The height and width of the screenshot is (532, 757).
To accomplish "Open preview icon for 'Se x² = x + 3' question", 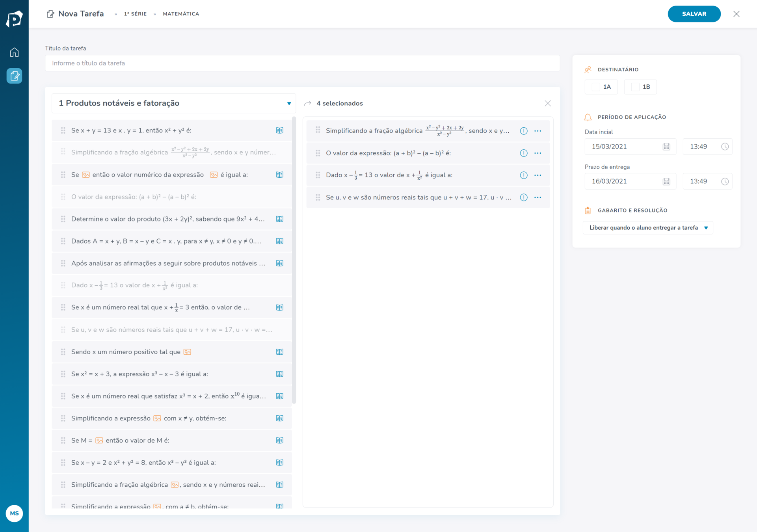I will (279, 374).
